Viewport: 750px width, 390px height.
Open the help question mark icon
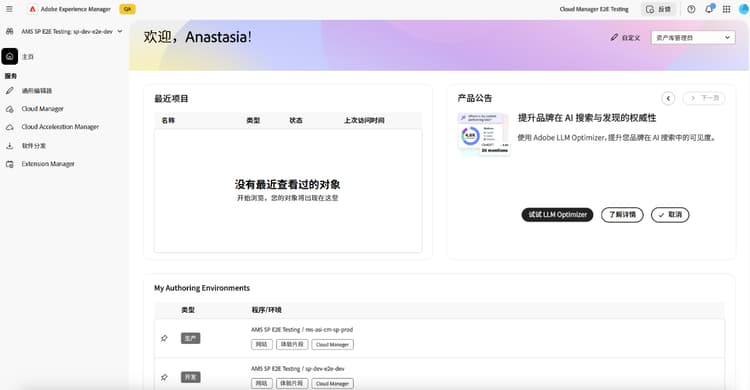pos(691,9)
